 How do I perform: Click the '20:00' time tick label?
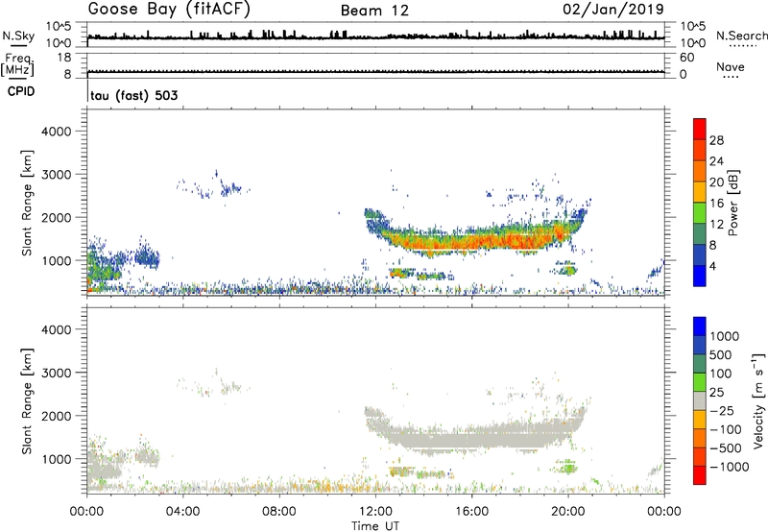tap(567, 512)
